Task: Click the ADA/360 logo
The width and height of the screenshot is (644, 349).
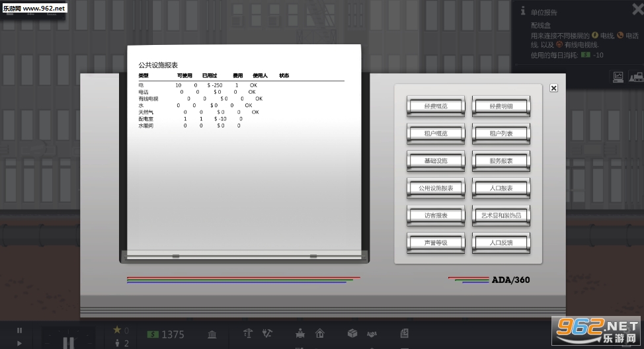Action: (510, 280)
